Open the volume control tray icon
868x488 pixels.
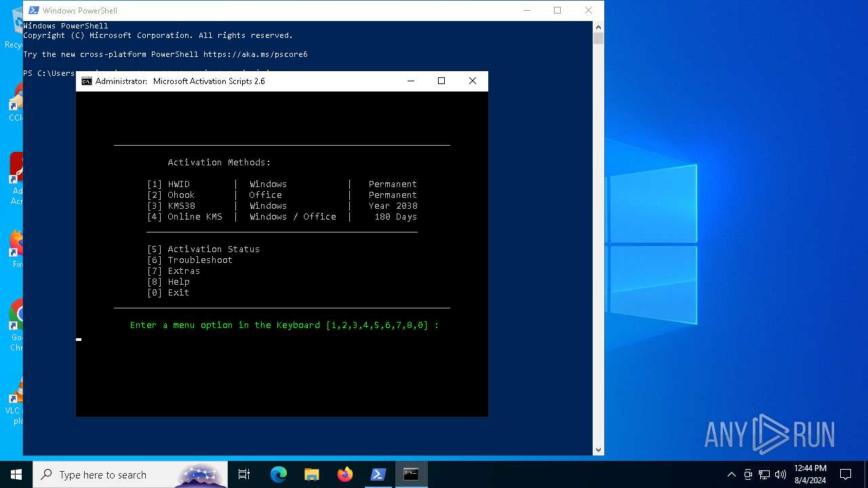[x=781, y=474]
